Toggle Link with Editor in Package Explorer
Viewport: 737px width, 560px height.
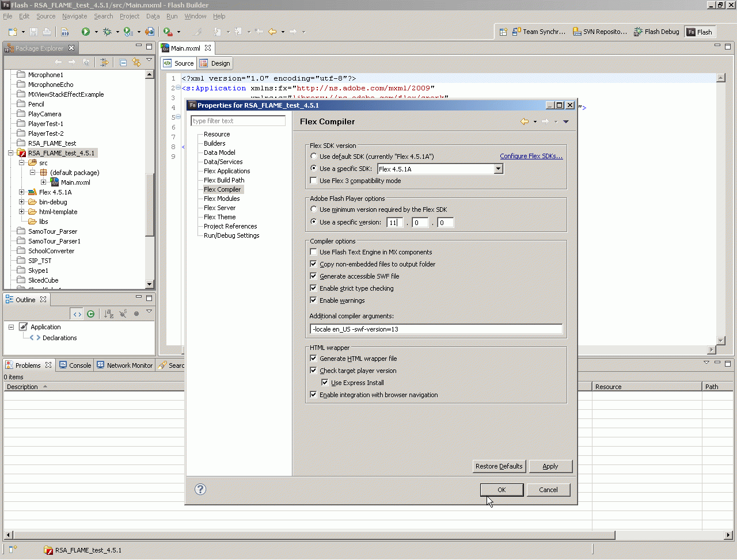136,62
